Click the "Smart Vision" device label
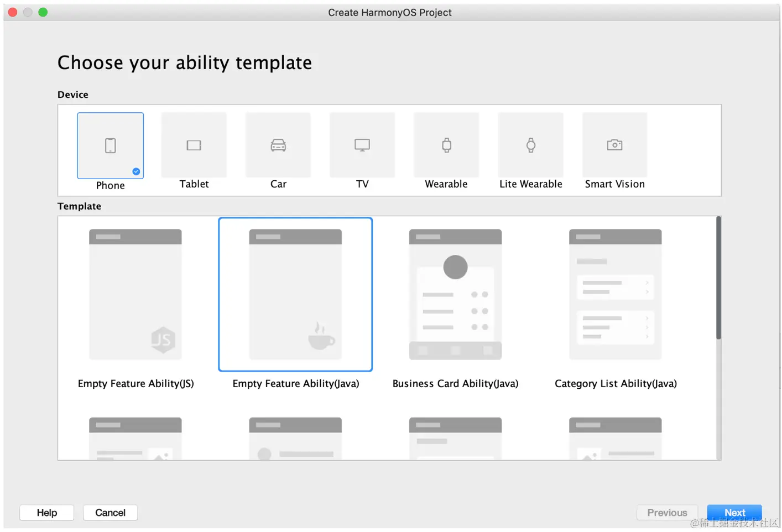782x532 pixels. pos(615,184)
